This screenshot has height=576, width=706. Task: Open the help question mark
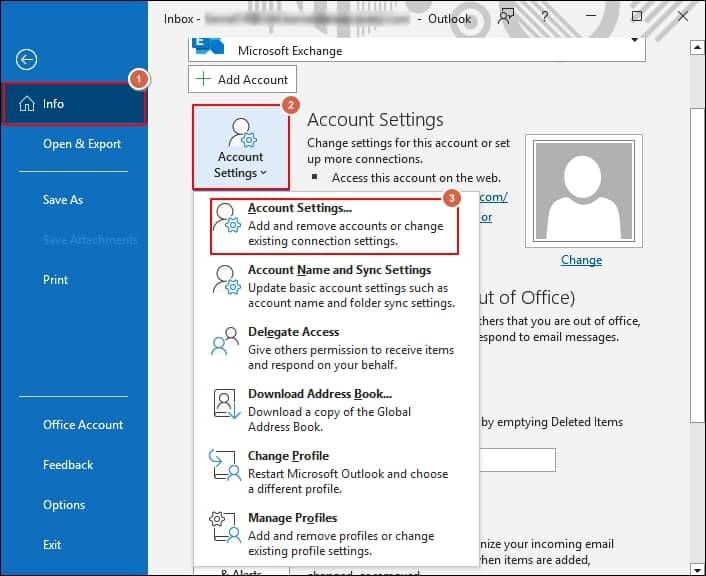tap(546, 17)
